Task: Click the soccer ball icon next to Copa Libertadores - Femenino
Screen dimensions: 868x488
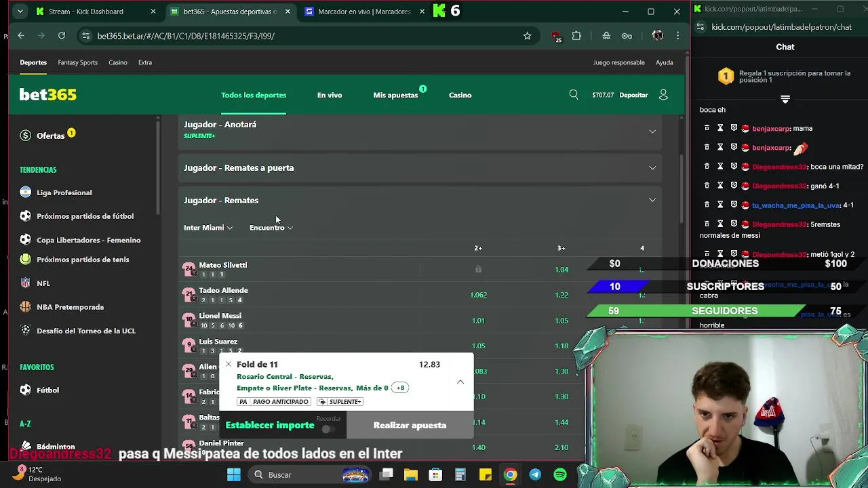Action: 25,240
